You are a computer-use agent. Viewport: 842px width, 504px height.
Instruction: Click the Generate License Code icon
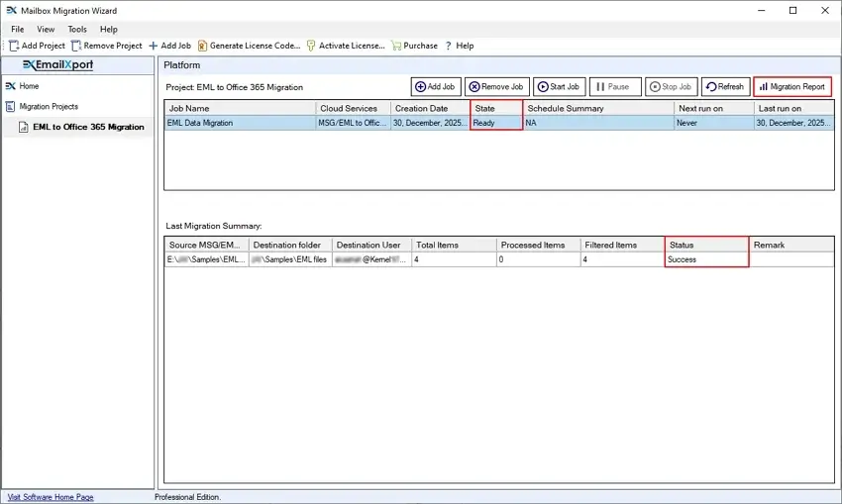click(202, 46)
